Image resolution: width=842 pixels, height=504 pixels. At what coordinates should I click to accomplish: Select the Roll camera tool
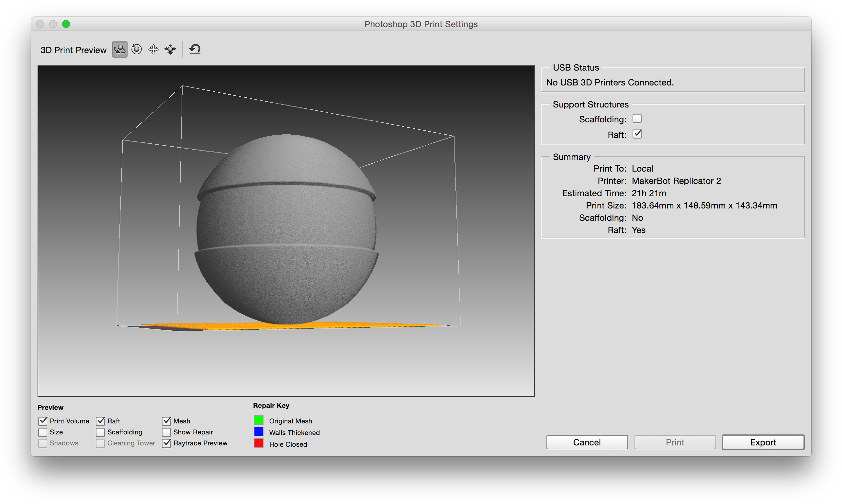coord(136,49)
